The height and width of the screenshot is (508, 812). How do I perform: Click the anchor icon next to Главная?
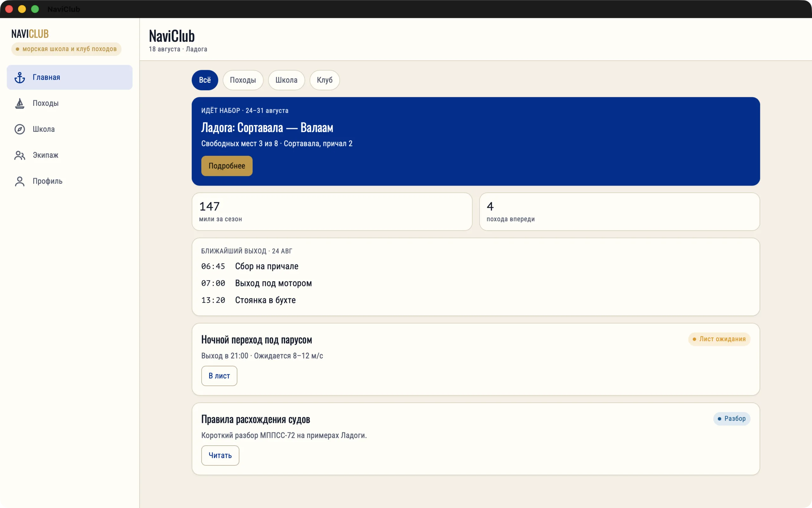pyautogui.click(x=20, y=77)
